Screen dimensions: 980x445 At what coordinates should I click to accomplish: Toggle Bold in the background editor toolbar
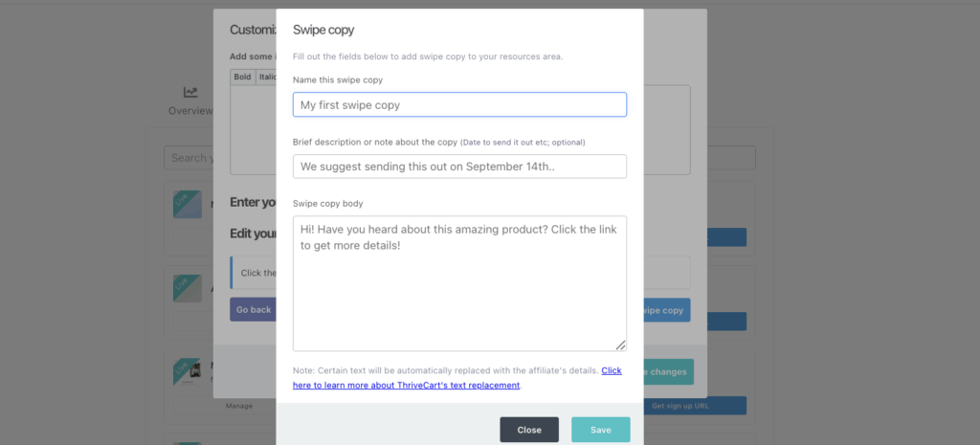coord(243,77)
